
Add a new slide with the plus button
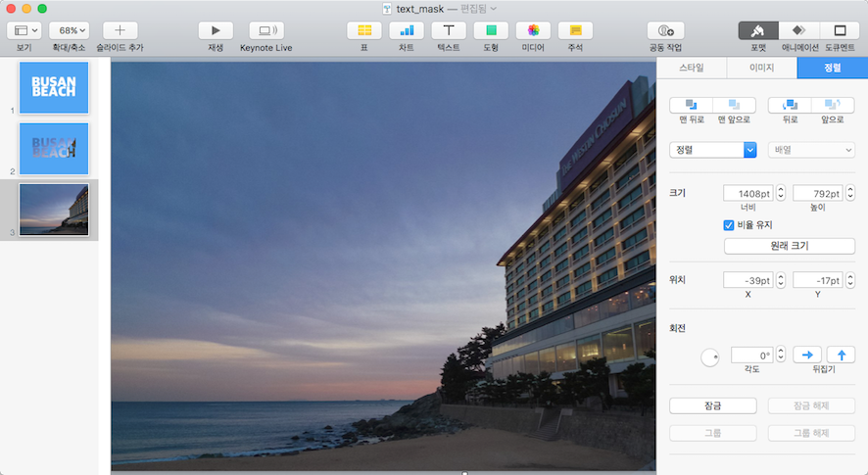[120, 30]
